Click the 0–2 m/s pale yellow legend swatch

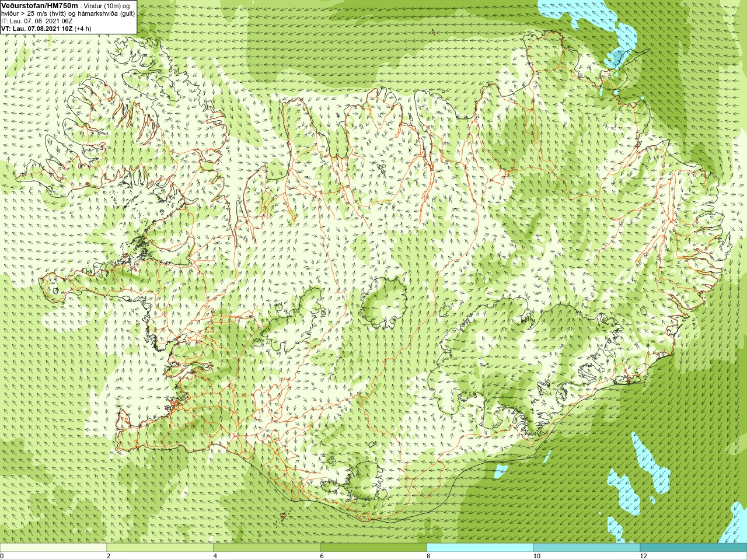click(x=53, y=548)
